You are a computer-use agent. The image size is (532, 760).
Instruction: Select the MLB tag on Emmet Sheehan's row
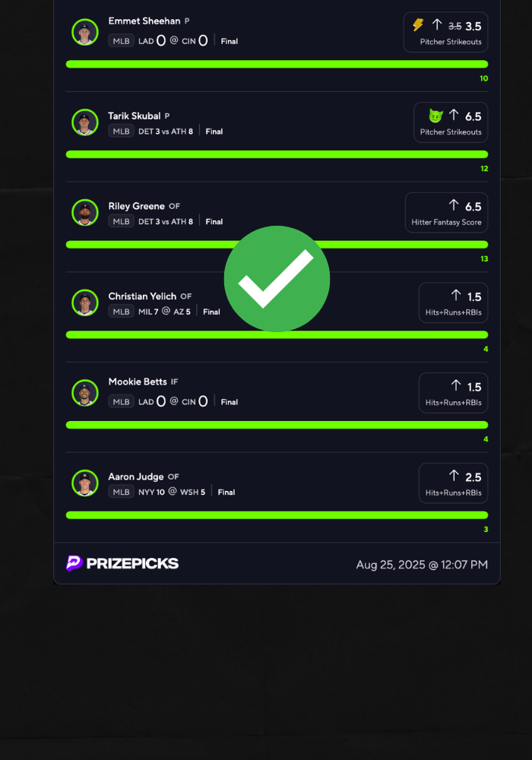[121, 41]
